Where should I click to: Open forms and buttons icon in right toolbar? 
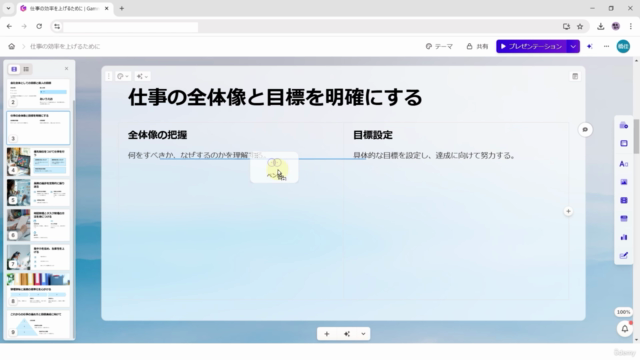point(623,256)
